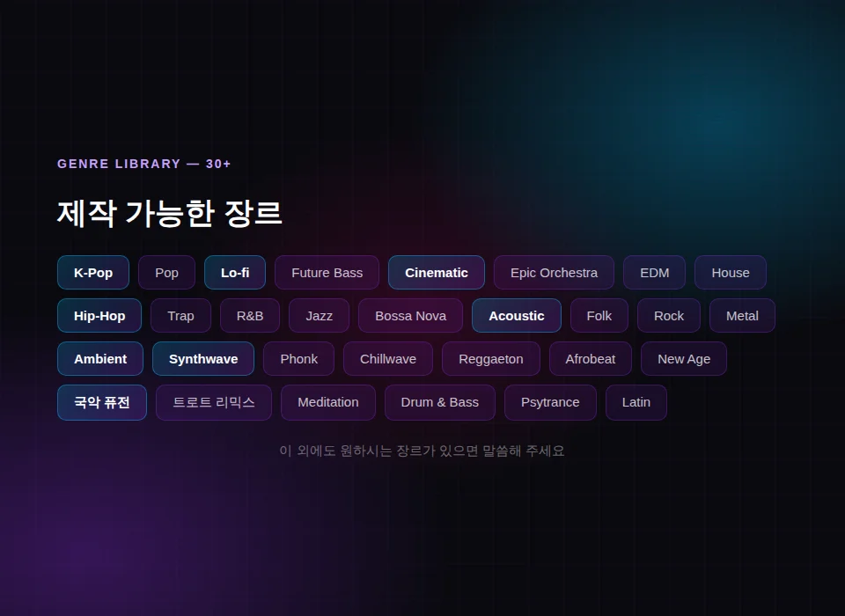845x616 pixels.
Task: Select the K-Pop genre chip
Action: pos(93,273)
